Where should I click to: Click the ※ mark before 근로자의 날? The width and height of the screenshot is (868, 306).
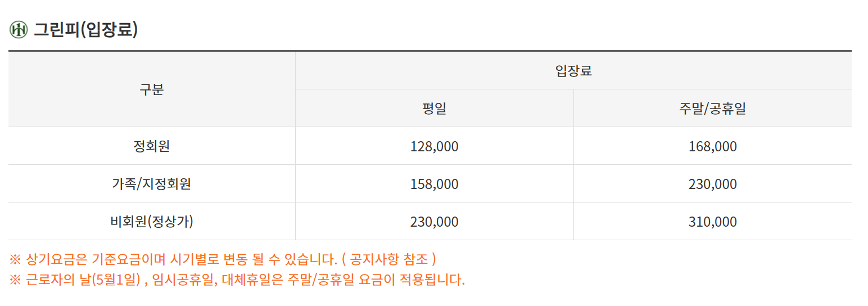[15, 280]
